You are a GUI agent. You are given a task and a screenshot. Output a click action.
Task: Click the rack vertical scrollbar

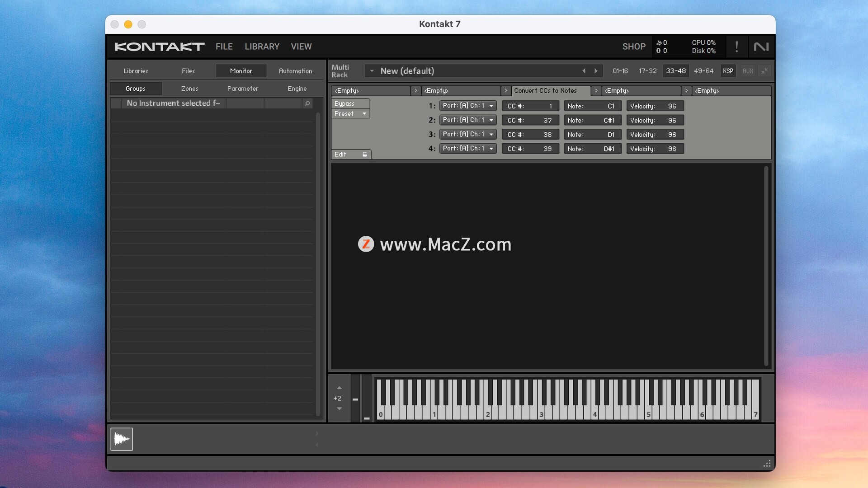tap(766, 266)
